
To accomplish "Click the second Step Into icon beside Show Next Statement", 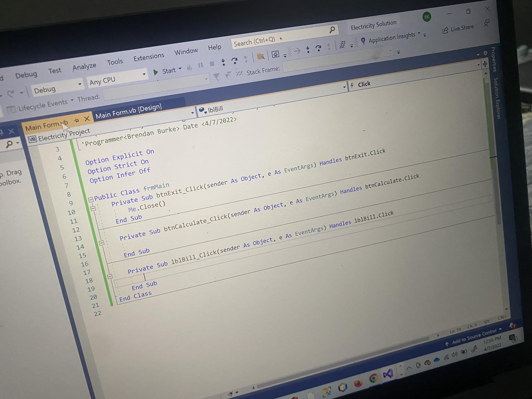I will [x=308, y=49].
